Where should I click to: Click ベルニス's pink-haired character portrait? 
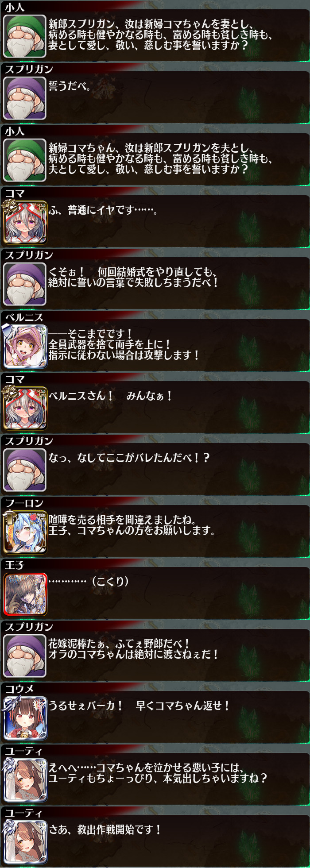click(25, 346)
